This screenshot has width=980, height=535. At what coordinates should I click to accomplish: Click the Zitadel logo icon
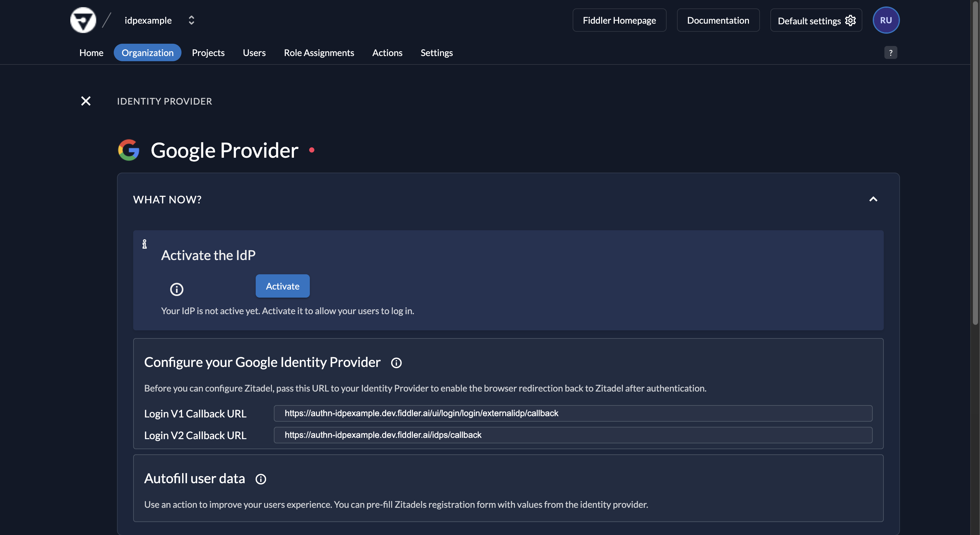(x=83, y=20)
